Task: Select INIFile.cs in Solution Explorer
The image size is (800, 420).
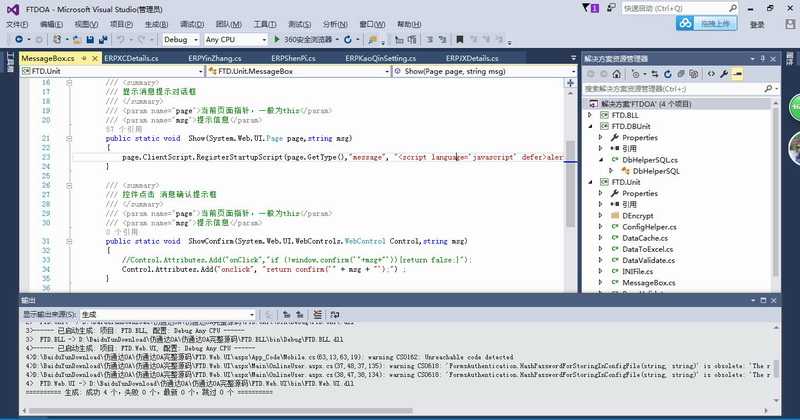Action: point(637,271)
